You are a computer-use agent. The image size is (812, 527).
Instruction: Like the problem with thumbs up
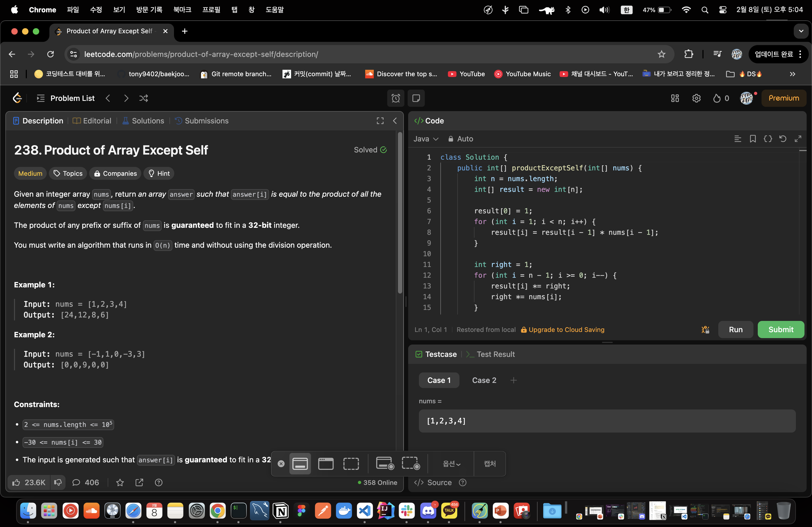pyautogui.click(x=29, y=482)
